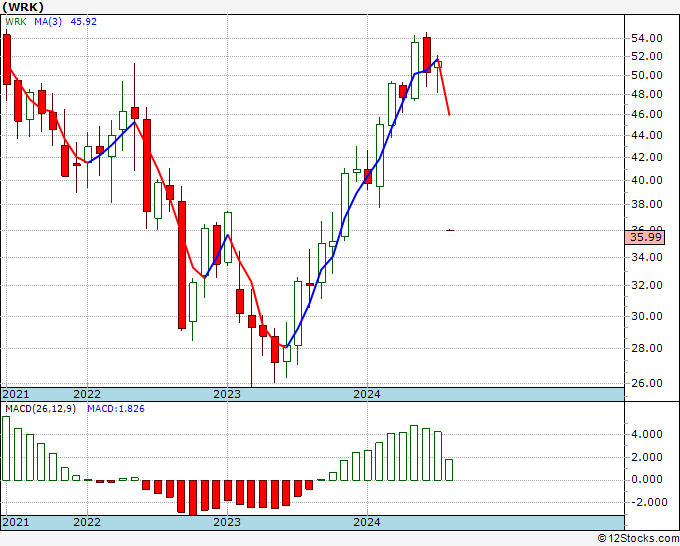This screenshot has width=680, height=546.
Task: Click the MACD(26,12,9) indicator label
Action: 40,409
